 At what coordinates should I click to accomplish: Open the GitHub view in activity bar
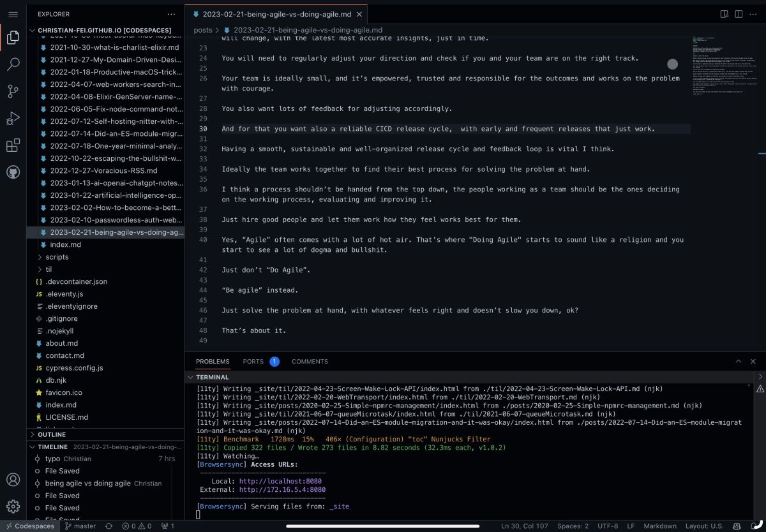13,172
